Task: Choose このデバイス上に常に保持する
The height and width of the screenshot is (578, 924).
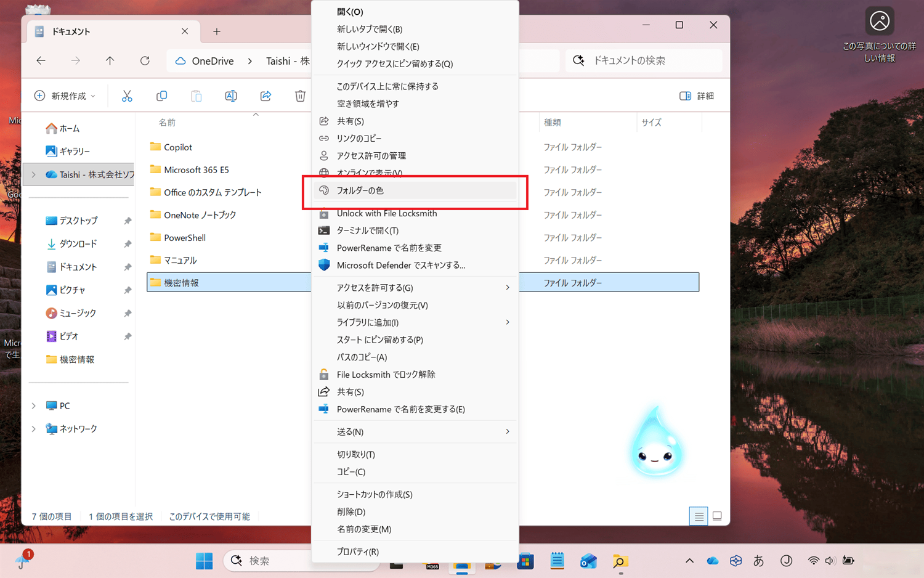Action: click(415, 86)
